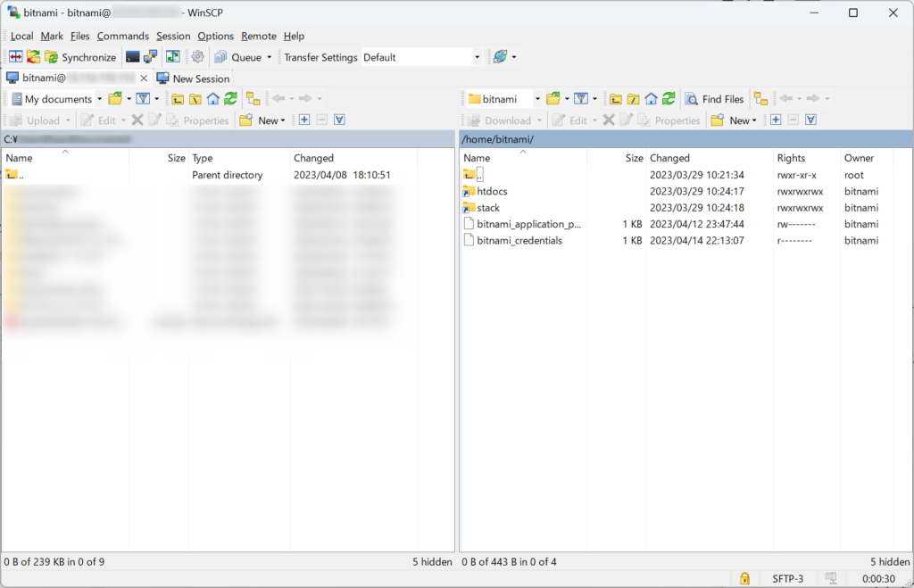Click the Synchronize Browsing icon next to Compare
This screenshot has height=588, width=914.
click(33, 57)
